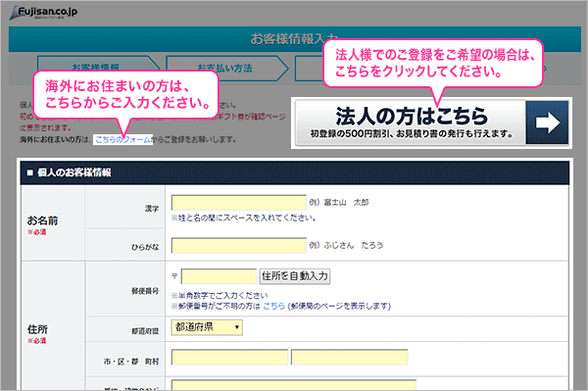Open the 都道府県 dropdown
Viewport: 588px width, 391px height.
click(x=207, y=327)
